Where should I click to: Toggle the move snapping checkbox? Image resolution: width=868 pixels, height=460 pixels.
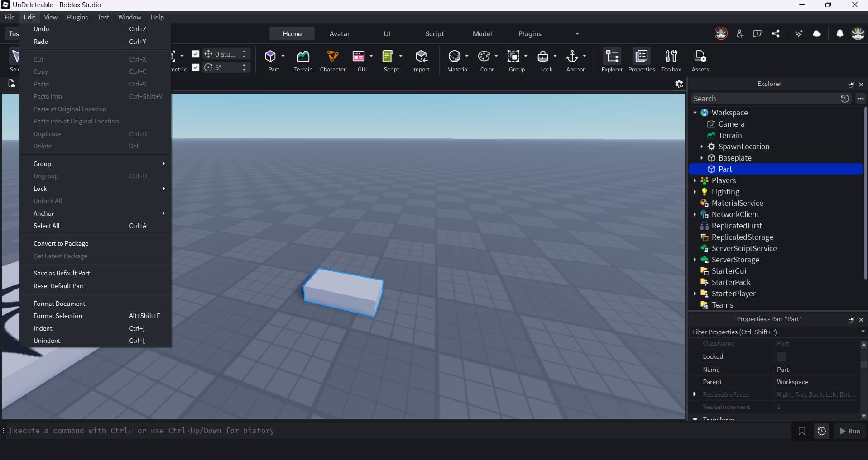pyautogui.click(x=196, y=54)
